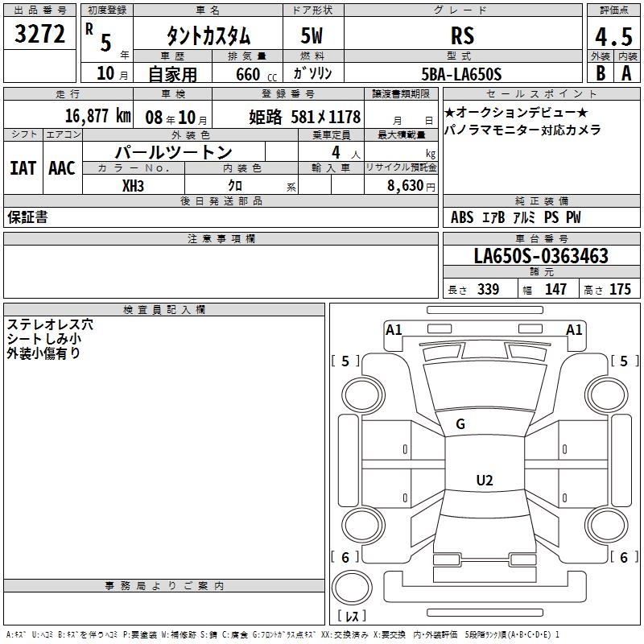Click the inspector note 外装小傷有り

pyautogui.click(x=43, y=353)
